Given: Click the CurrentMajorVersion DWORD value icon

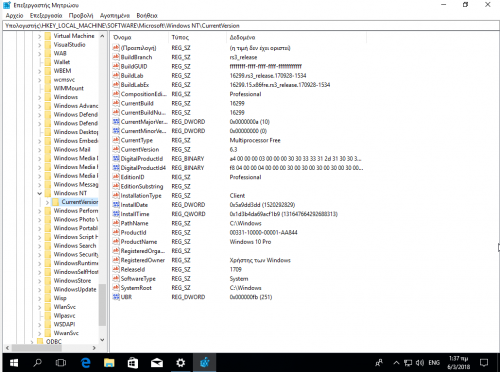Looking at the screenshot, I should coord(116,122).
